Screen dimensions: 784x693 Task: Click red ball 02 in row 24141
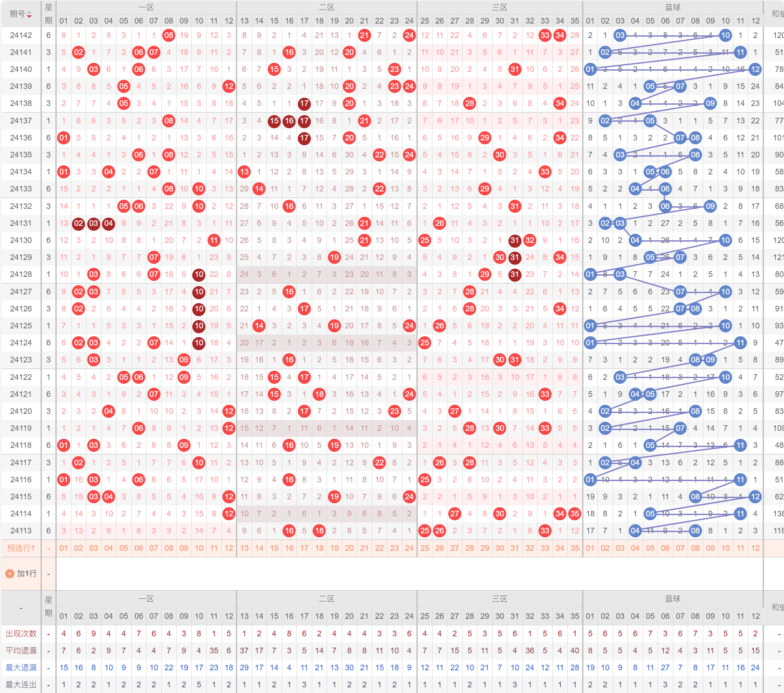click(78, 52)
